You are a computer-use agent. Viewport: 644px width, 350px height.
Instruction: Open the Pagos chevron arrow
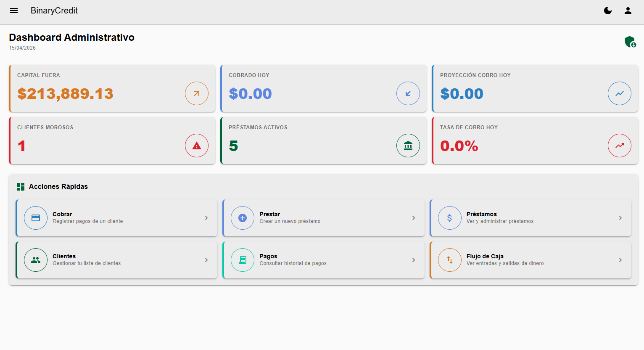pyautogui.click(x=414, y=260)
